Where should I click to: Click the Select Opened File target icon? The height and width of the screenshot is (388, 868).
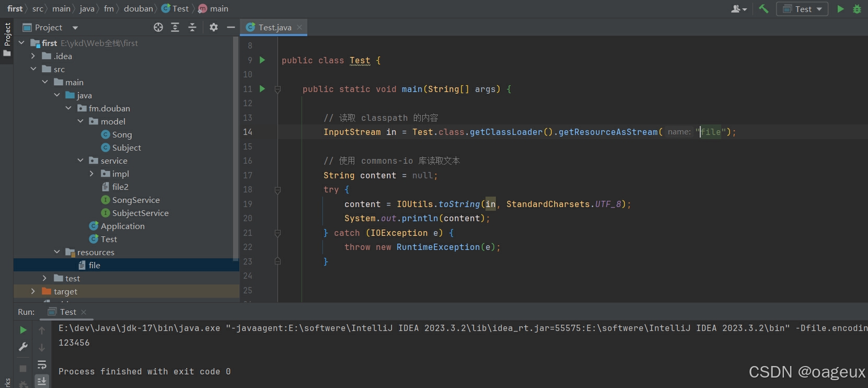tap(158, 27)
